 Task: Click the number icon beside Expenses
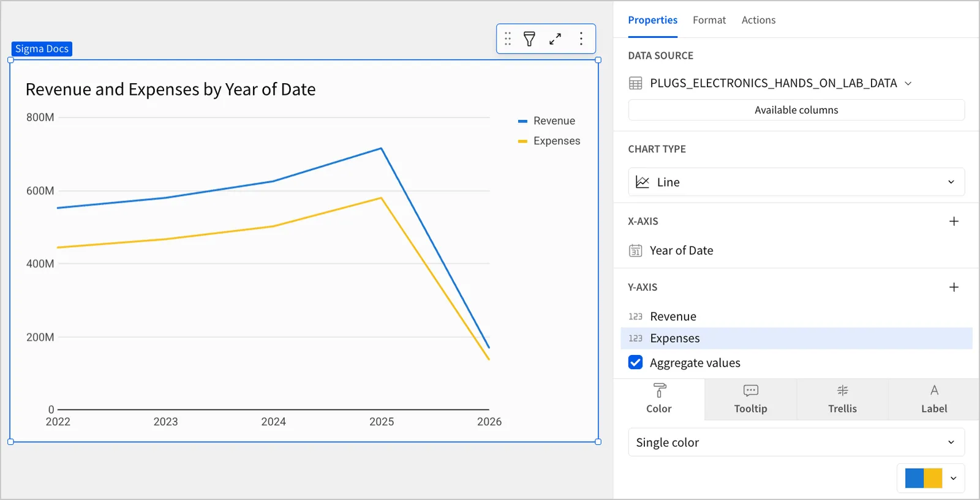click(x=636, y=338)
